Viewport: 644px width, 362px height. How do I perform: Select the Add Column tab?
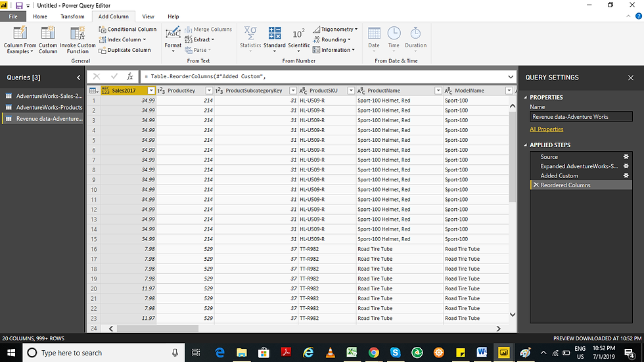[x=113, y=16]
